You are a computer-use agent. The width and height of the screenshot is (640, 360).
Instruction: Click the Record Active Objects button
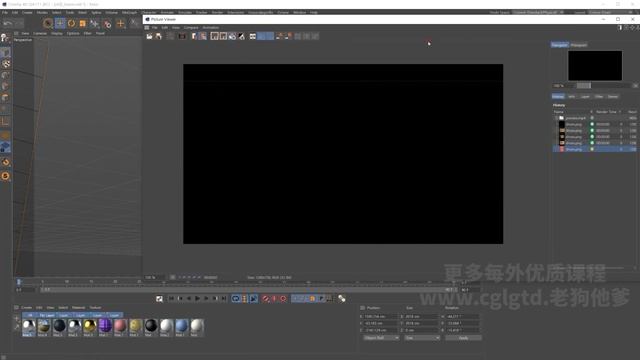click(266, 299)
